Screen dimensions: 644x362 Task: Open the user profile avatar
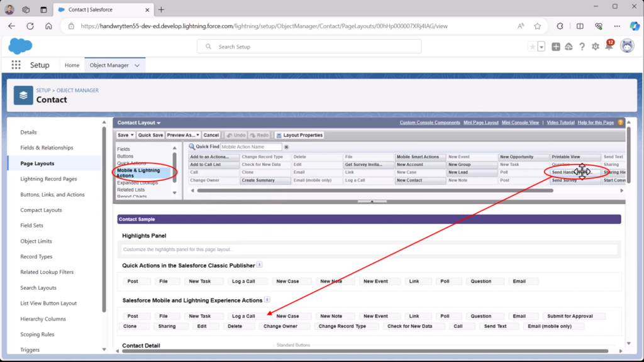click(x=626, y=47)
